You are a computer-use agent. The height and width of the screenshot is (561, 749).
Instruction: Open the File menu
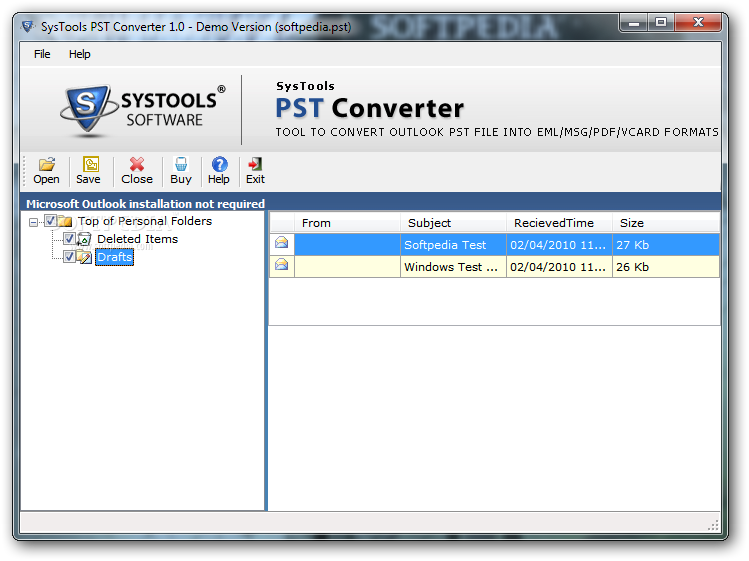(x=42, y=54)
